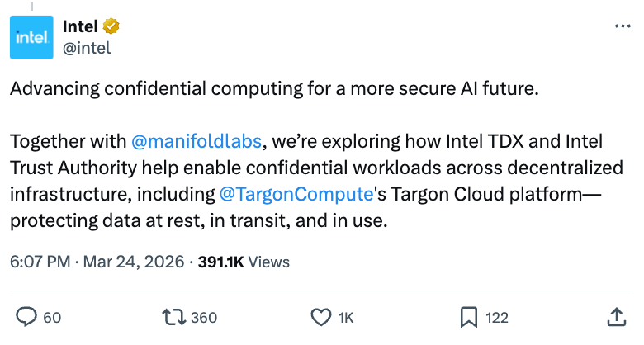Open the reply speech bubble icon
This screenshot has height=345, width=644.
pyautogui.click(x=27, y=317)
